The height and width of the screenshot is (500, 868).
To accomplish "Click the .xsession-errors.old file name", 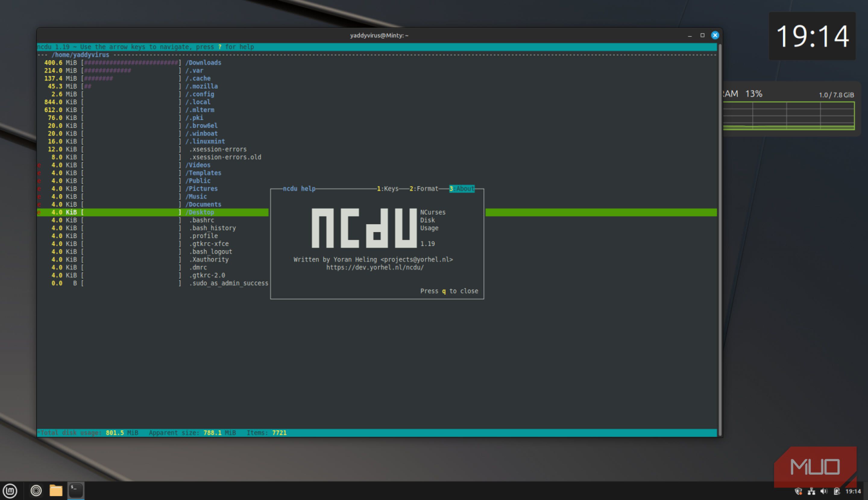I will pos(225,157).
